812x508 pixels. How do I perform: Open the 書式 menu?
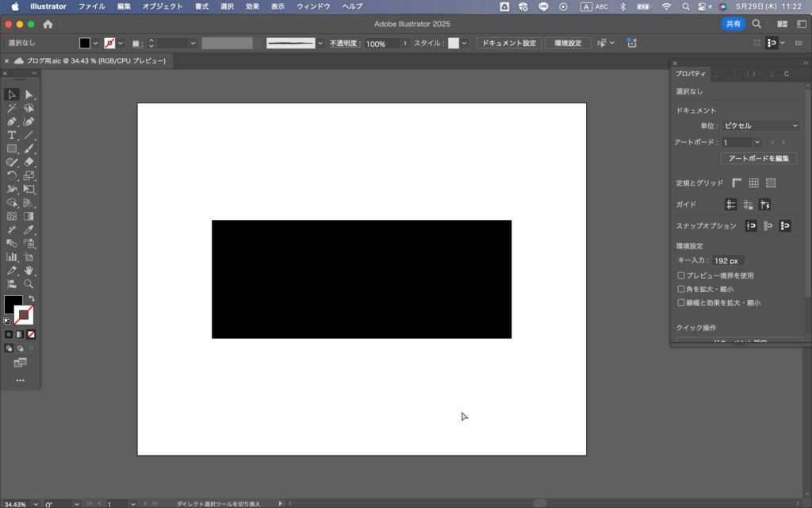click(x=202, y=6)
